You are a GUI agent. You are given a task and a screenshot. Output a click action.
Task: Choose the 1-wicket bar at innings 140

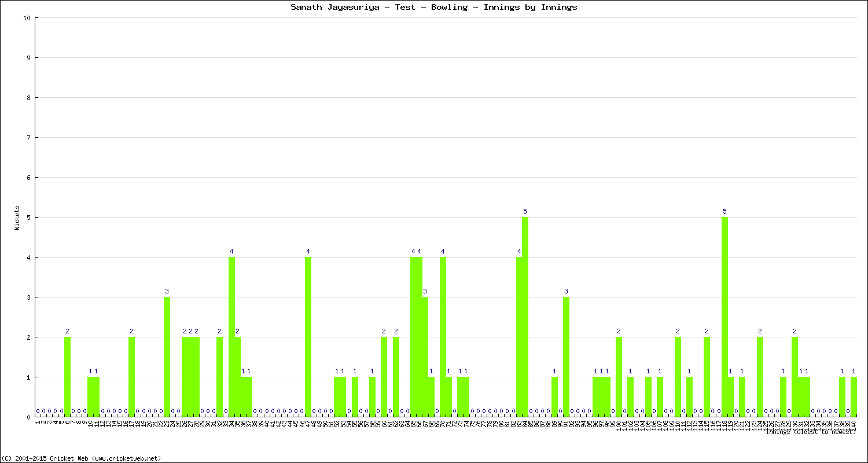point(854,397)
